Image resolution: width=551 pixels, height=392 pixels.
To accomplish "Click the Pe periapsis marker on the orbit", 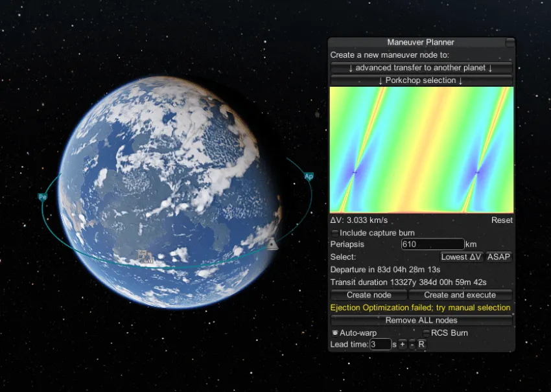I will [x=43, y=197].
